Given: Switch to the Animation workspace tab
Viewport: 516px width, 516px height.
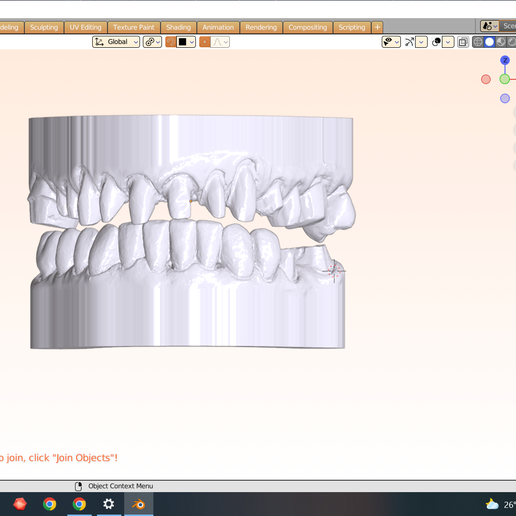Looking at the screenshot, I should pos(218,27).
